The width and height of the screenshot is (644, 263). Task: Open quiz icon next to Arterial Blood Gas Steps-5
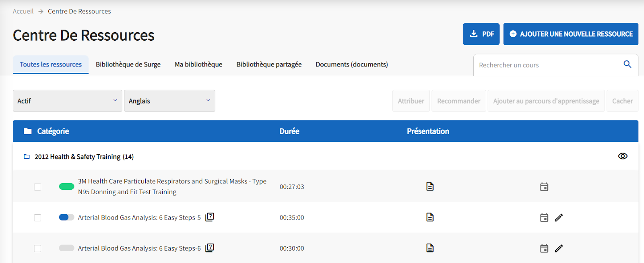(210, 217)
